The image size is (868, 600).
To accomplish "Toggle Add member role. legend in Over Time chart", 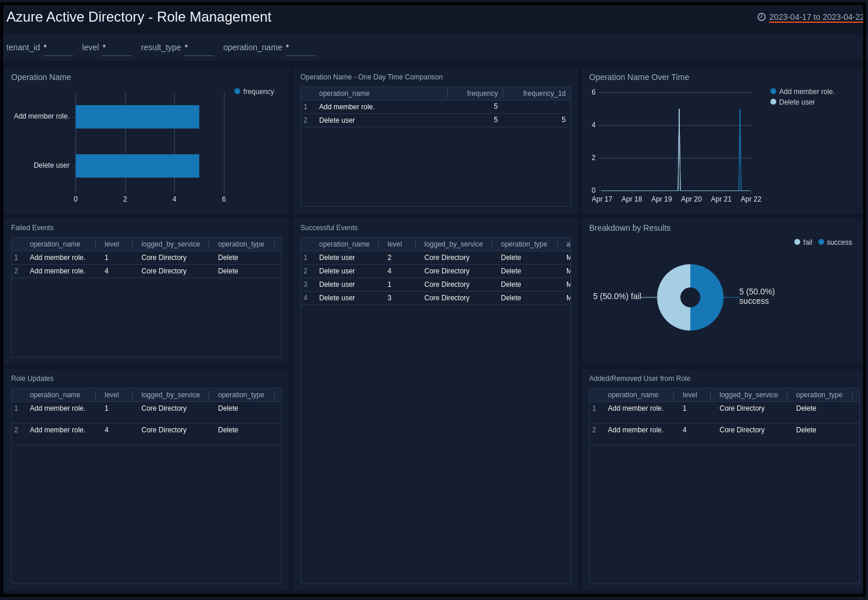I will coord(803,92).
